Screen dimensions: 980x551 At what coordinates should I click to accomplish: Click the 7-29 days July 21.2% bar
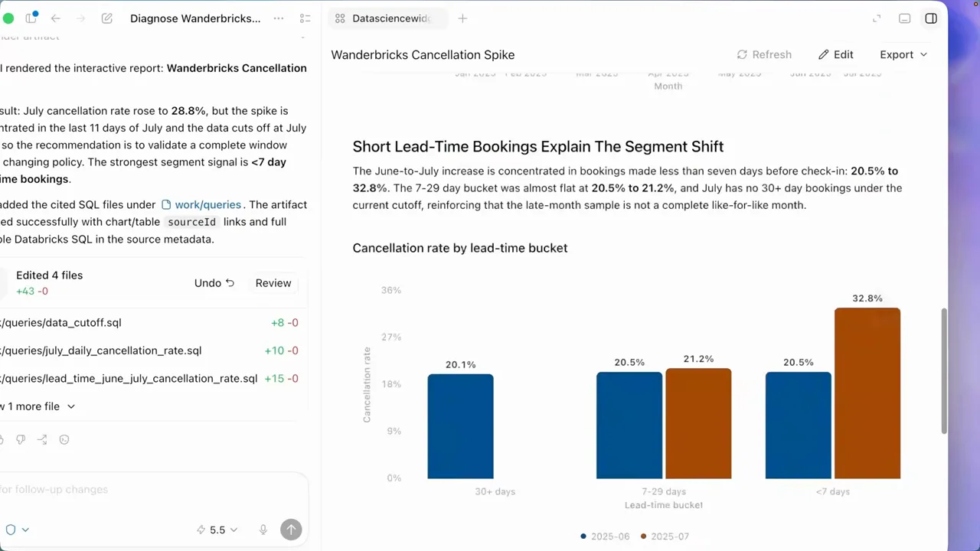pos(698,423)
